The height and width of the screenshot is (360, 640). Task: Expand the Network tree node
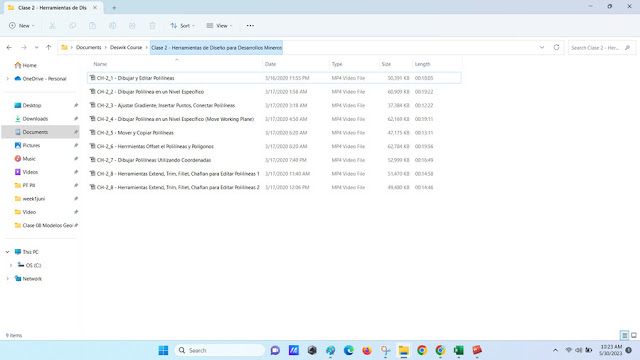7,279
